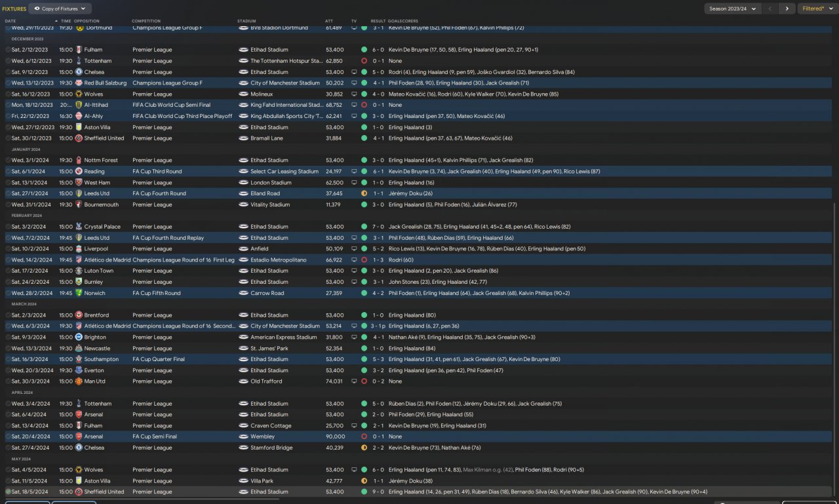Tick the row selector for Sat 6/4/2024 Arsenal
This screenshot has width=839, height=504.
[9, 415]
